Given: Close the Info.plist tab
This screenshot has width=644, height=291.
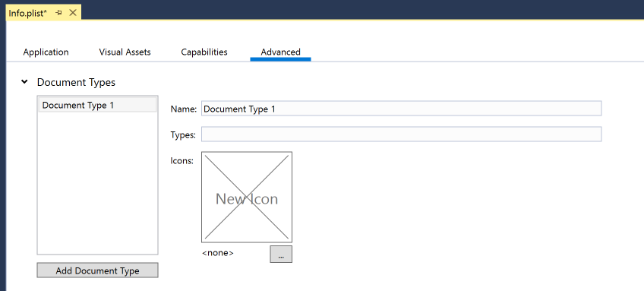Looking at the screenshot, I should coord(73,13).
